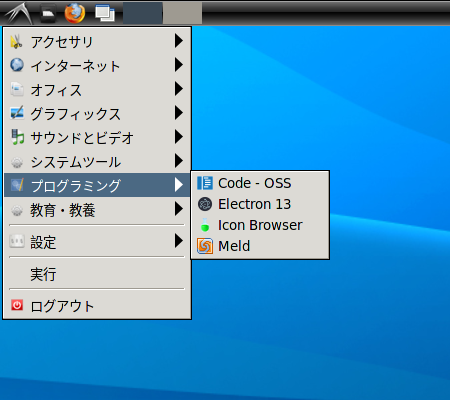The image size is (450, 400).
Task: Open the アクセサリ submenu
Action: pyautogui.click(x=97, y=41)
